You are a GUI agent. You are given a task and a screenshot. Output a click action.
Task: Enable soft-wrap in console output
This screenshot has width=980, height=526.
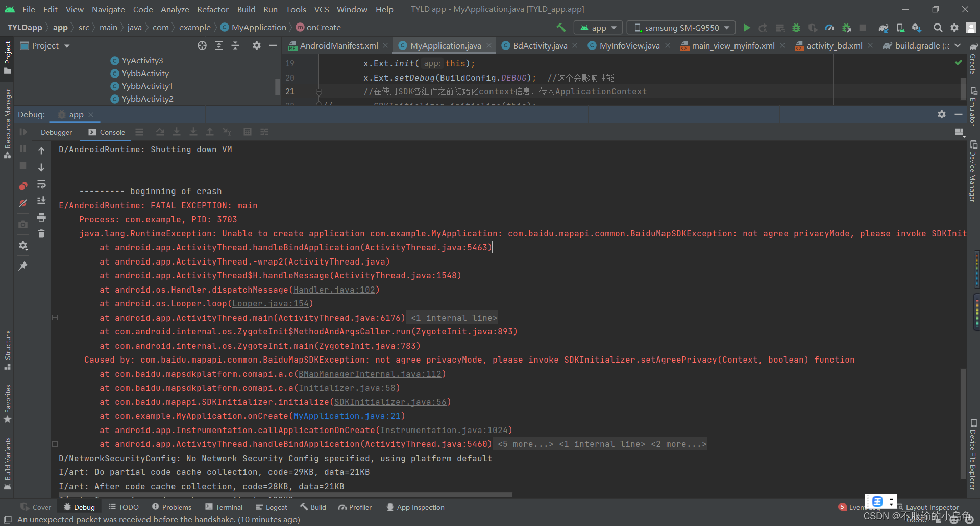[x=41, y=185]
